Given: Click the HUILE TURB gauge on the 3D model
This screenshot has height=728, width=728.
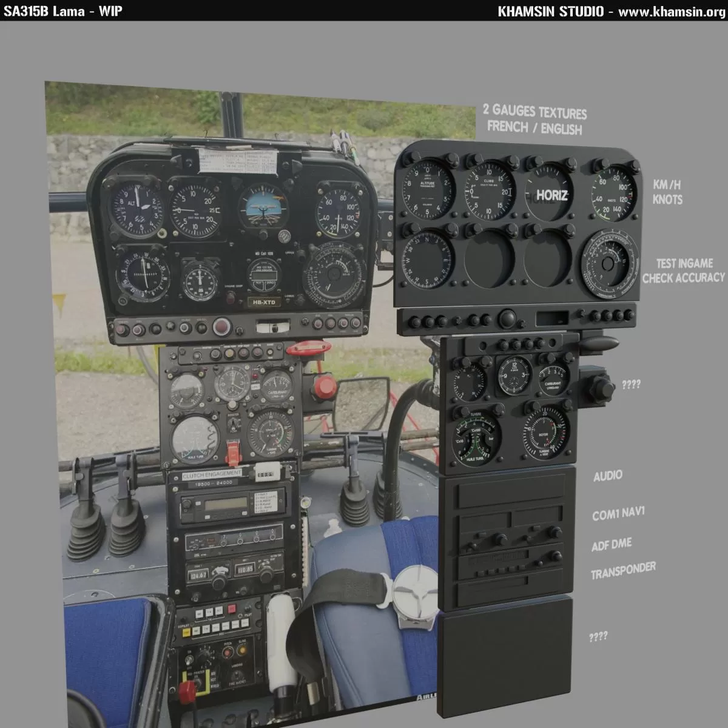Looking at the screenshot, I should pyautogui.click(x=475, y=436).
